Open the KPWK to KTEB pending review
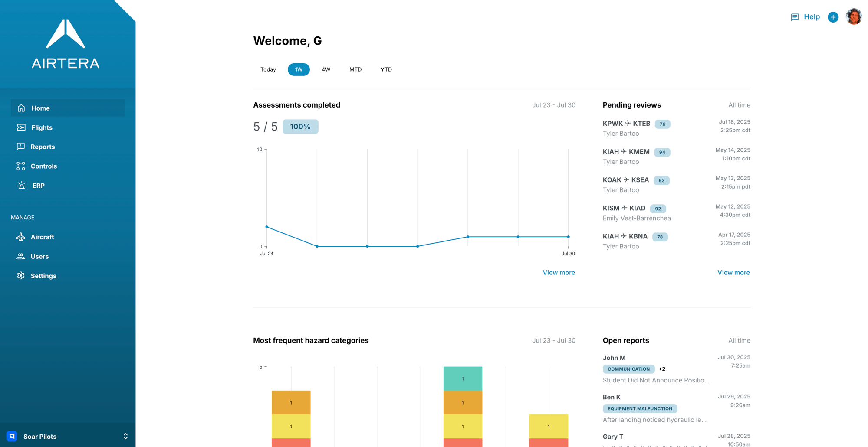The height and width of the screenshot is (447, 868). [x=676, y=128]
